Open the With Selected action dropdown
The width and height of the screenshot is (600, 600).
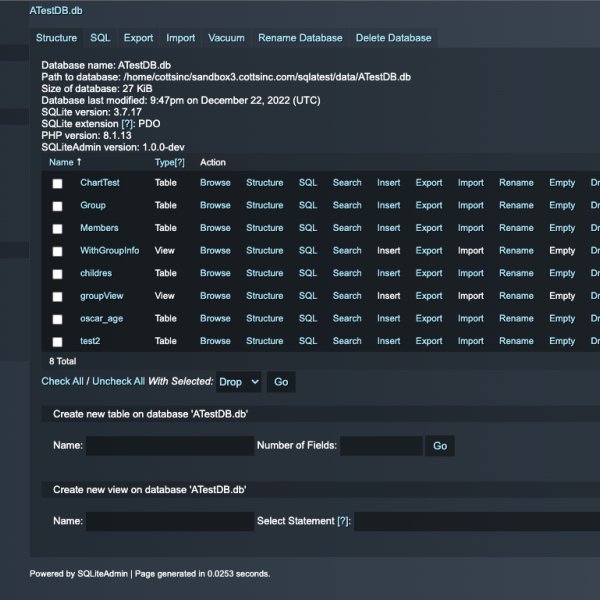click(238, 382)
